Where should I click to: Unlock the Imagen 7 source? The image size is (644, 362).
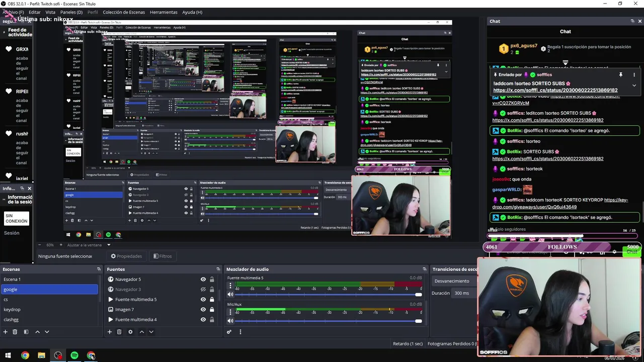click(x=212, y=309)
